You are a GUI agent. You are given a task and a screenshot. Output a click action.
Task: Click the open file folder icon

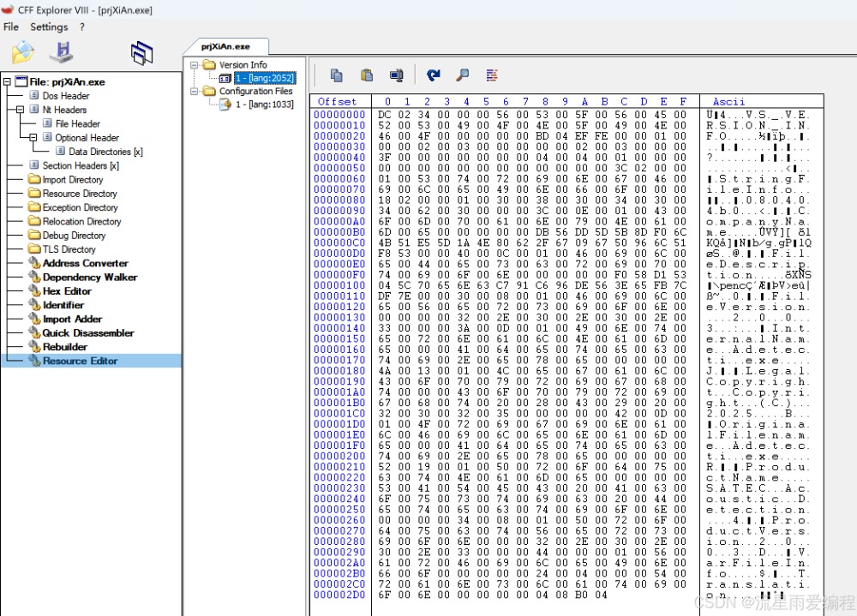pyautogui.click(x=21, y=53)
